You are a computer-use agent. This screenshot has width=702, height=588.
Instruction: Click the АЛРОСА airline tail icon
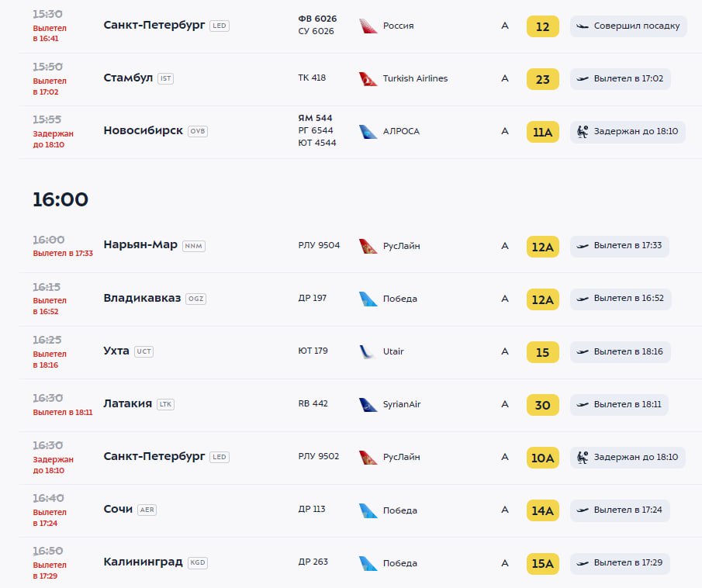point(368,132)
